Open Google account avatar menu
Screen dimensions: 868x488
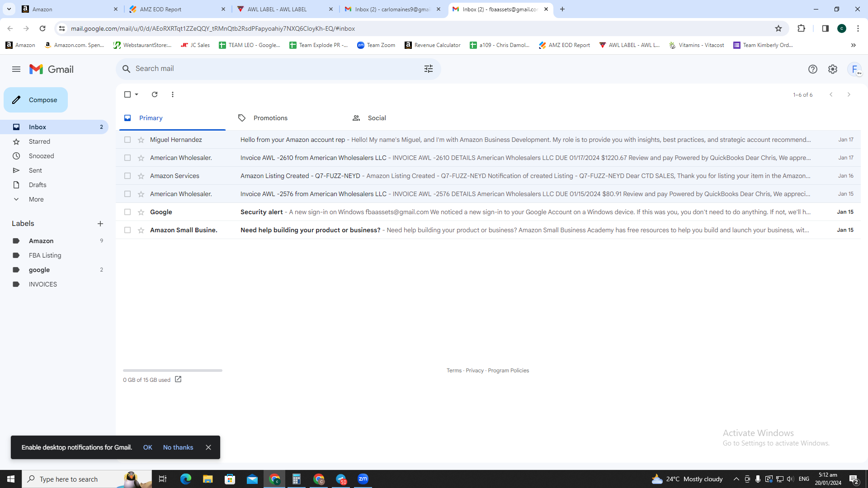854,69
